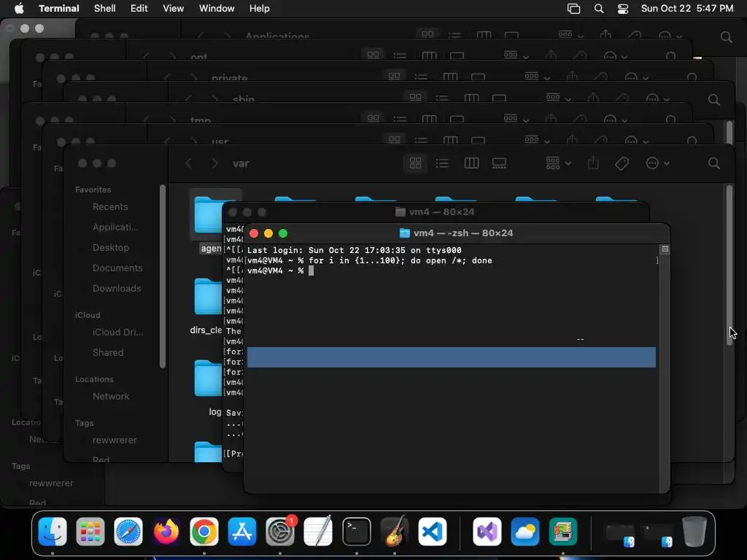The height and width of the screenshot is (560, 747).
Task: Open Visual Studio Code from the Dock
Action: pyautogui.click(x=432, y=532)
